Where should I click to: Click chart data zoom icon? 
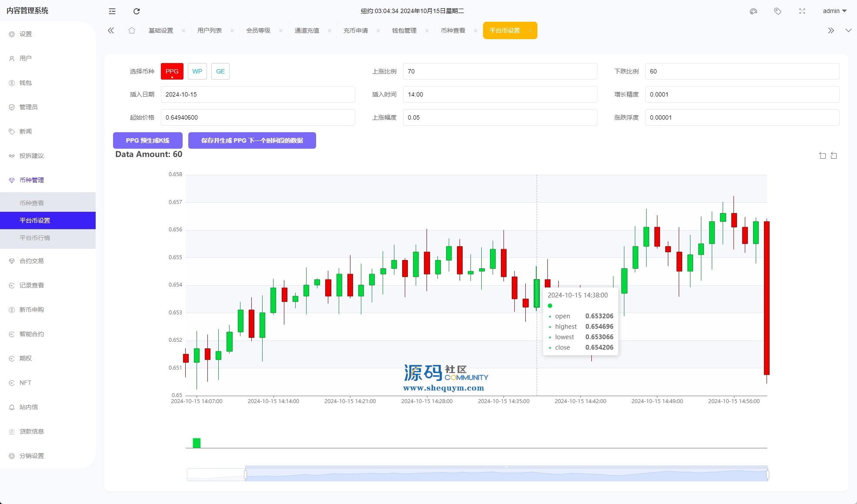822,156
